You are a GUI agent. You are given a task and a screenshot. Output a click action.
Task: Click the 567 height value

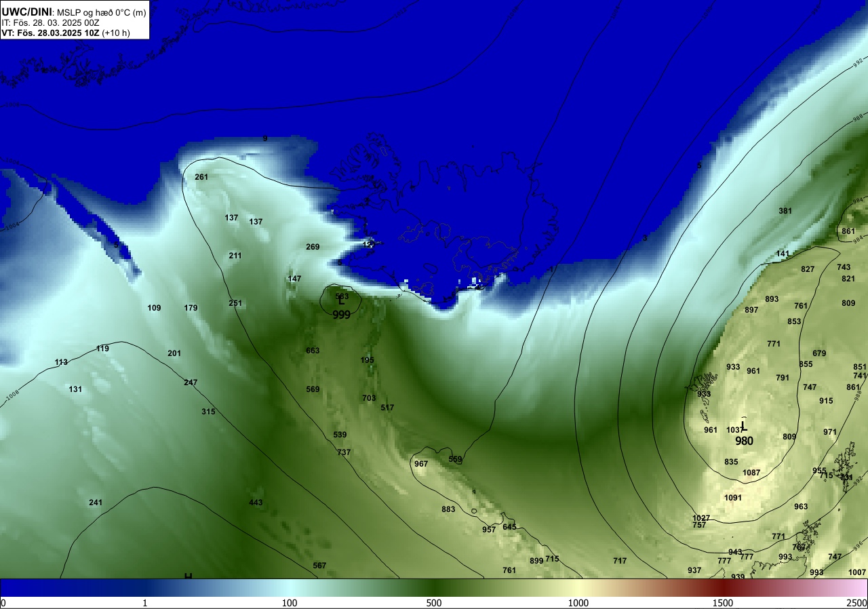(319, 566)
